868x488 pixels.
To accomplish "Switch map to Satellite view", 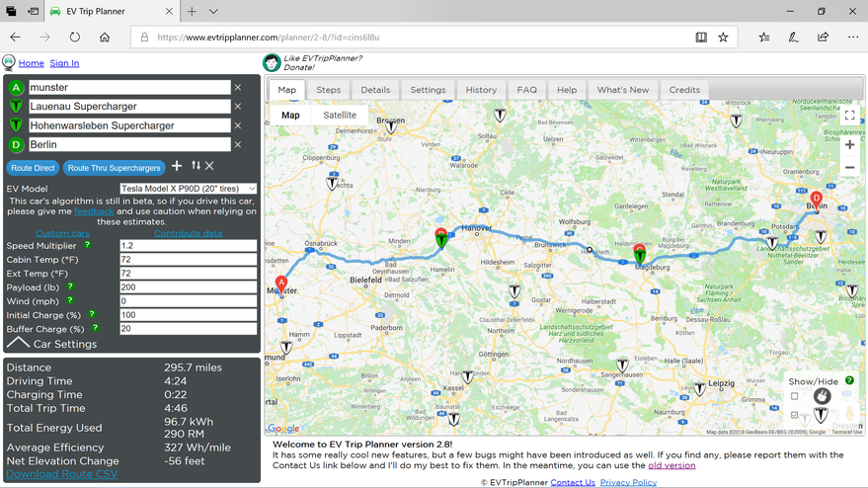I will click(340, 116).
